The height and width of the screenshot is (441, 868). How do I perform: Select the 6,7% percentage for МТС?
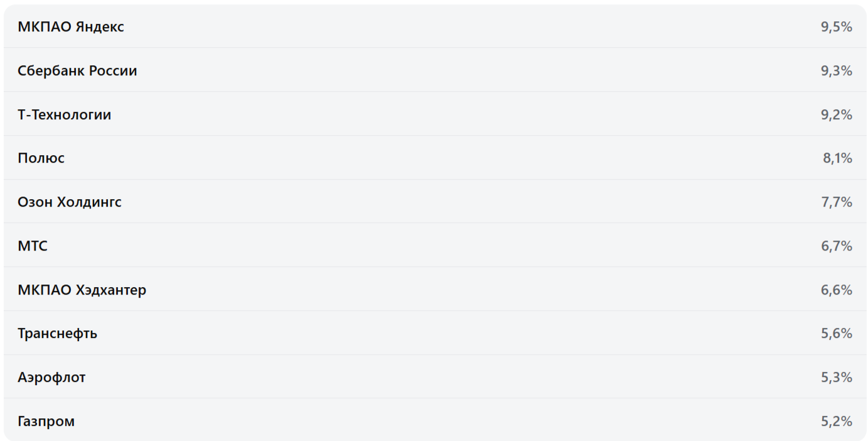point(836,246)
